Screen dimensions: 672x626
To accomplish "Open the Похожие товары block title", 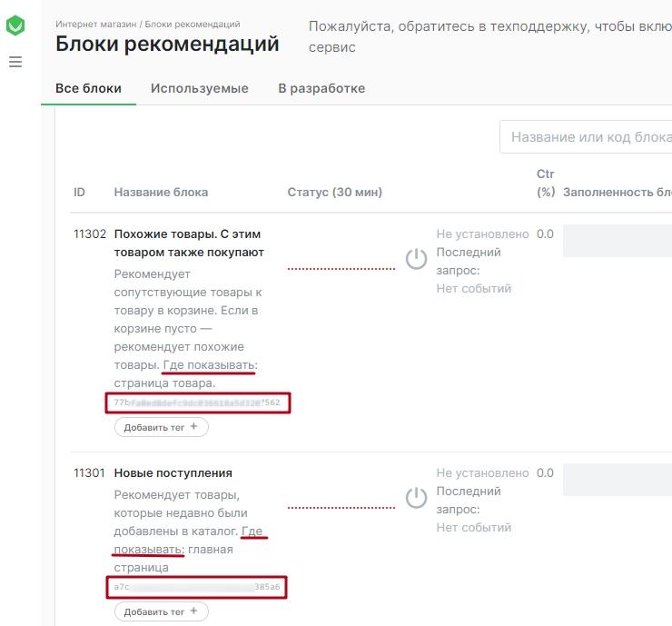I will click(189, 243).
